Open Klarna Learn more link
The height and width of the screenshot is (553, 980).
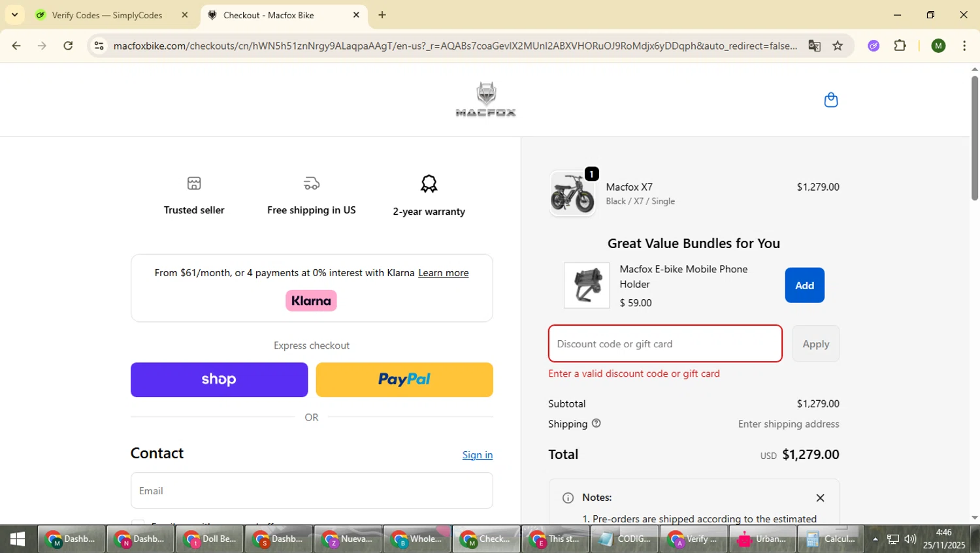coord(443,273)
